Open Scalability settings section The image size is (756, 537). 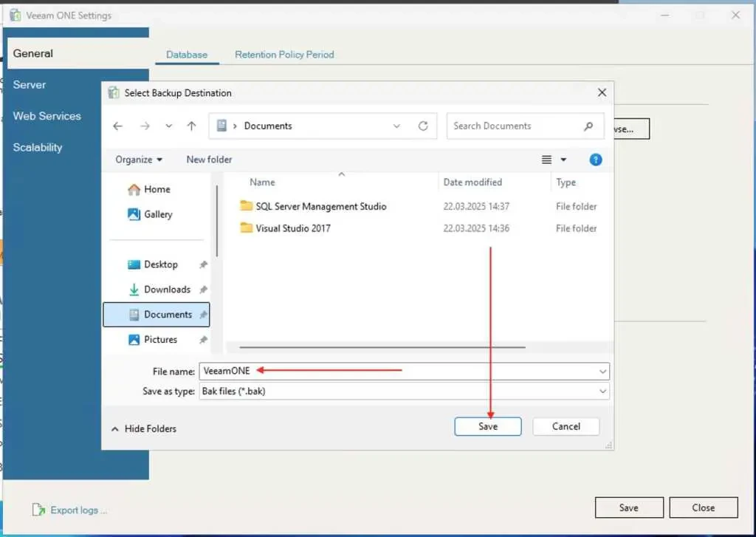click(x=38, y=148)
